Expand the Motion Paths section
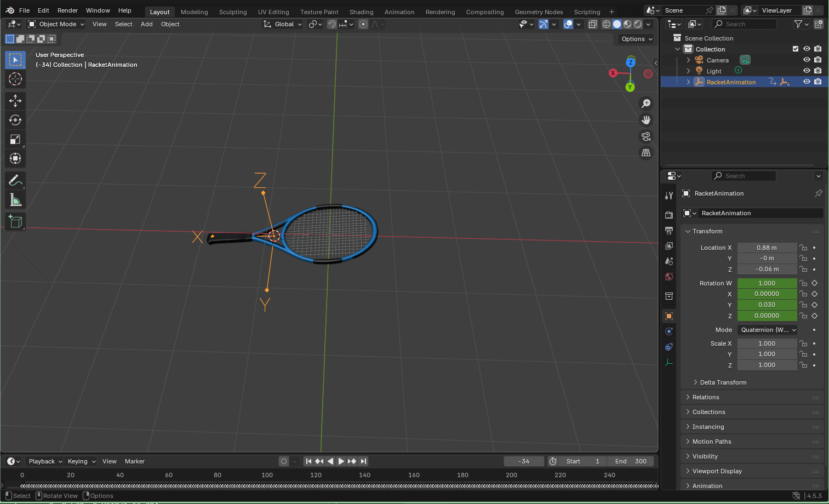 coord(711,442)
